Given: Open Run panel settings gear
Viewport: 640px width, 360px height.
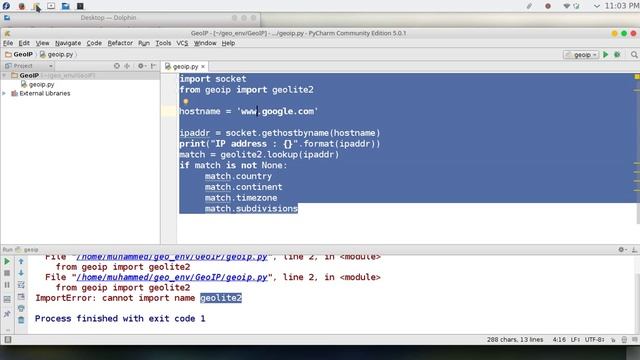Looking at the screenshot, I should 622,249.
